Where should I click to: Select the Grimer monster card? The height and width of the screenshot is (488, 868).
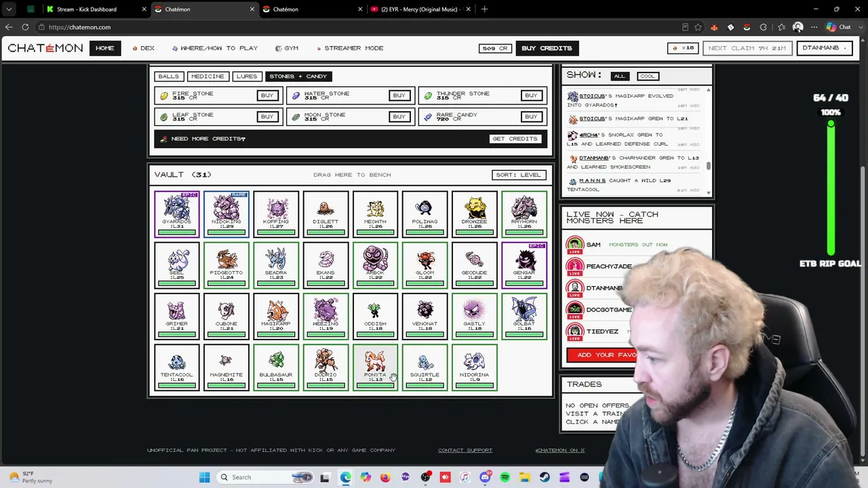click(x=177, y=317)
